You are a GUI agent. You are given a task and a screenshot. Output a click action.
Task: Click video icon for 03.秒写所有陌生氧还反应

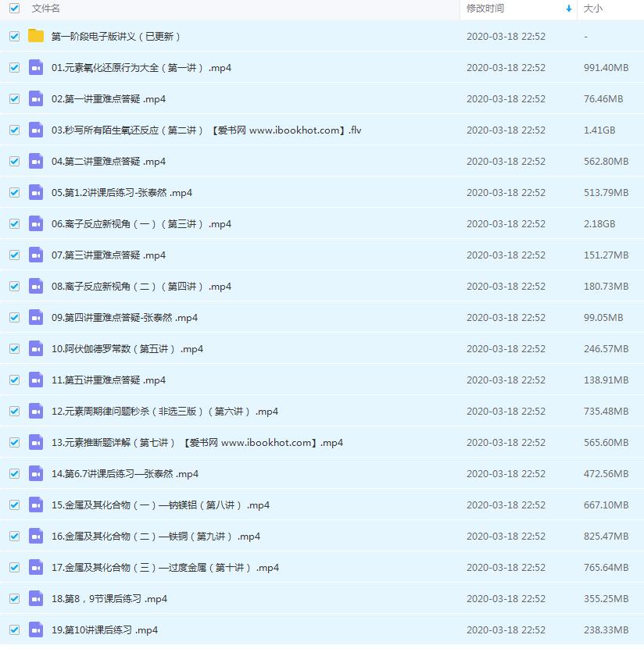(36, 130)
